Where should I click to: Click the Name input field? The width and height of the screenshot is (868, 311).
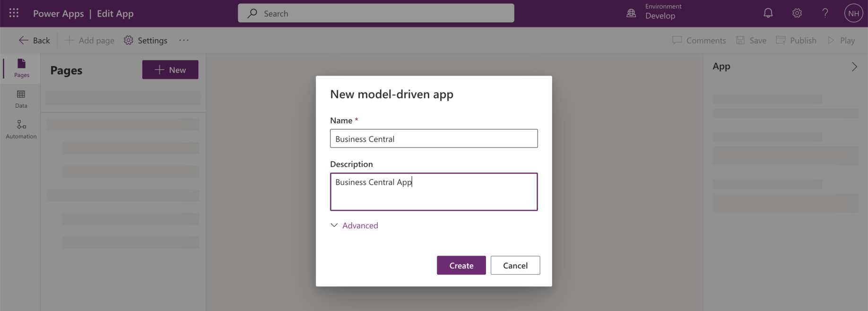pyautogui.click(x=434, y=138)
